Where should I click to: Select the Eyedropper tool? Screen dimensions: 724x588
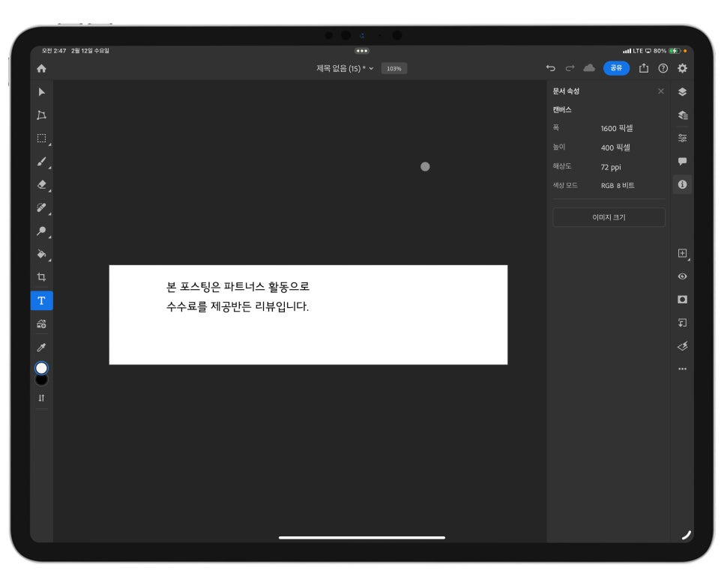[41, 348]
